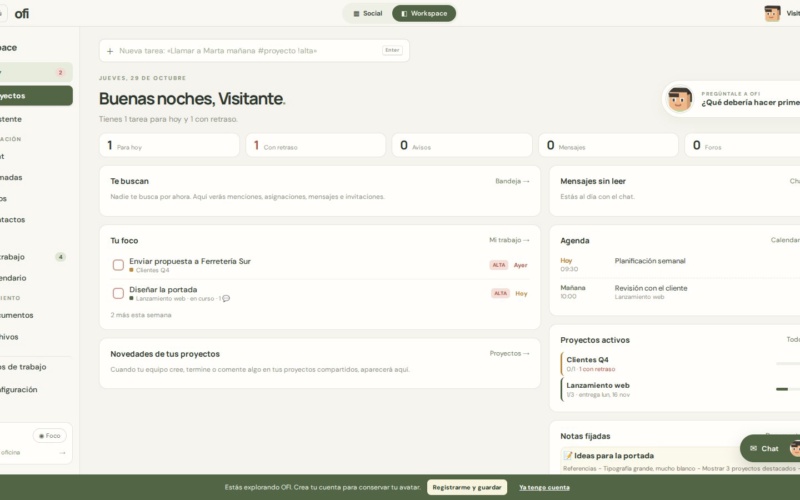Open the floating Chat button
800x500 pixels.
click(770, 448)
